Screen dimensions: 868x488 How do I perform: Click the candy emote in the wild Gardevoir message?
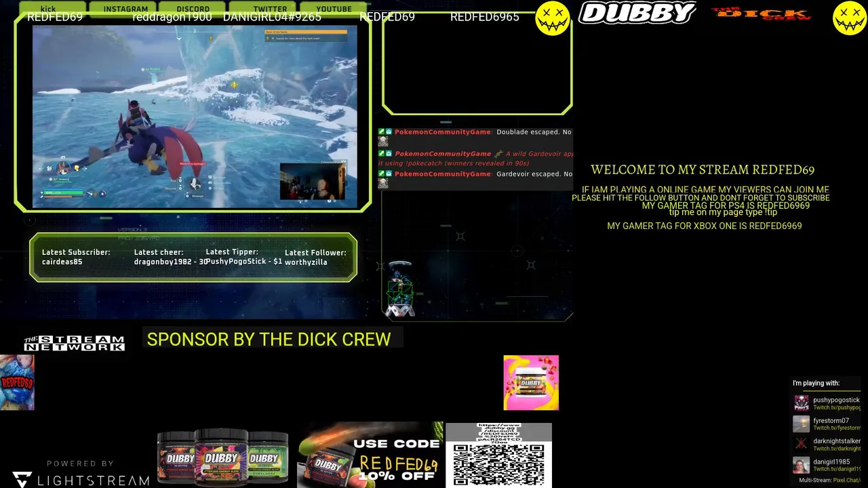pos(498,153)
